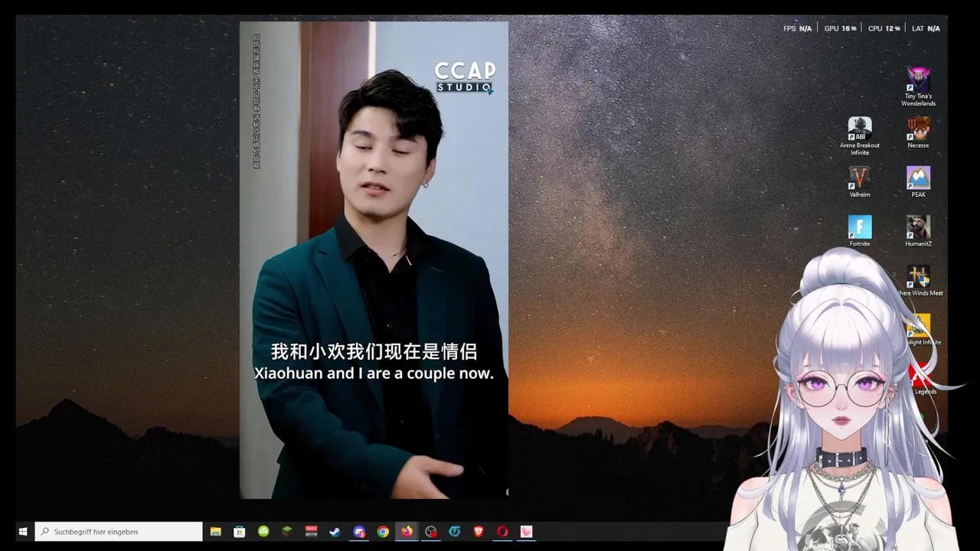Open the Windows Start menu
Image resolution: width=980 pixels, height=551 pixels.
[23, 532]
